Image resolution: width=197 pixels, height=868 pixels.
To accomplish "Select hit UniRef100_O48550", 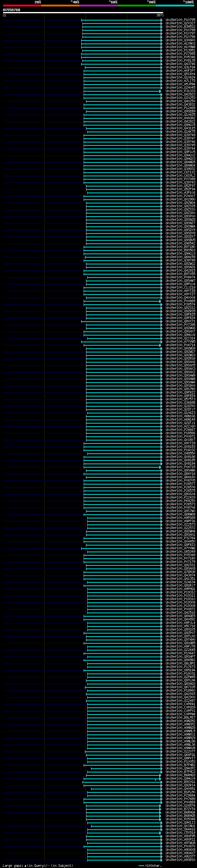I will (x=180, y=454).
